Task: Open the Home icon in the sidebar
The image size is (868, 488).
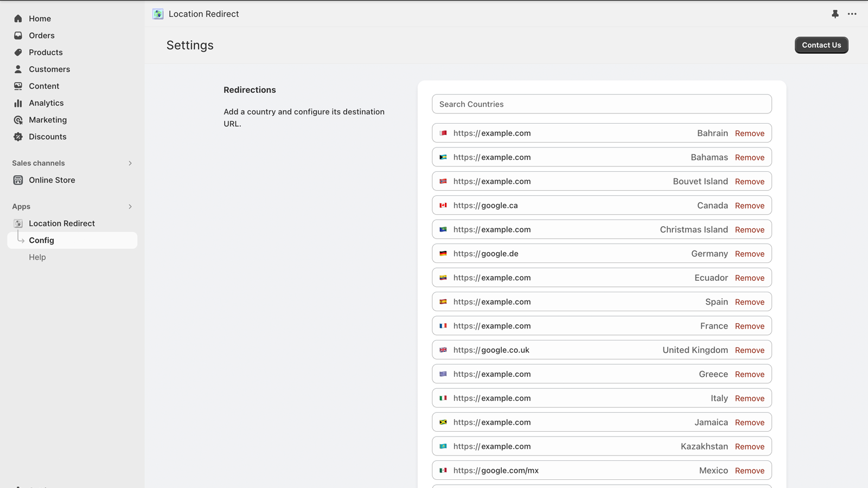Action: [x=18, y=18]
